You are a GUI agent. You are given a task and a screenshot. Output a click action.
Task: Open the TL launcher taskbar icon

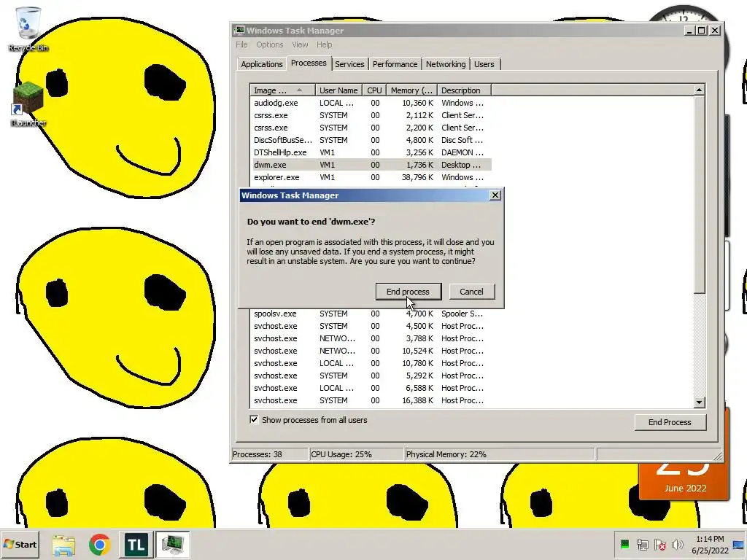coord(136,545)
